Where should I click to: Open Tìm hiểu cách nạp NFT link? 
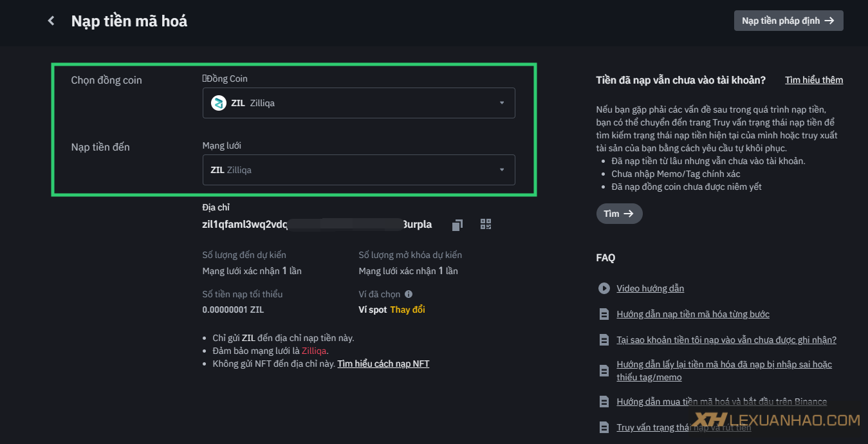pyautogui.click(x=383, y=364)
